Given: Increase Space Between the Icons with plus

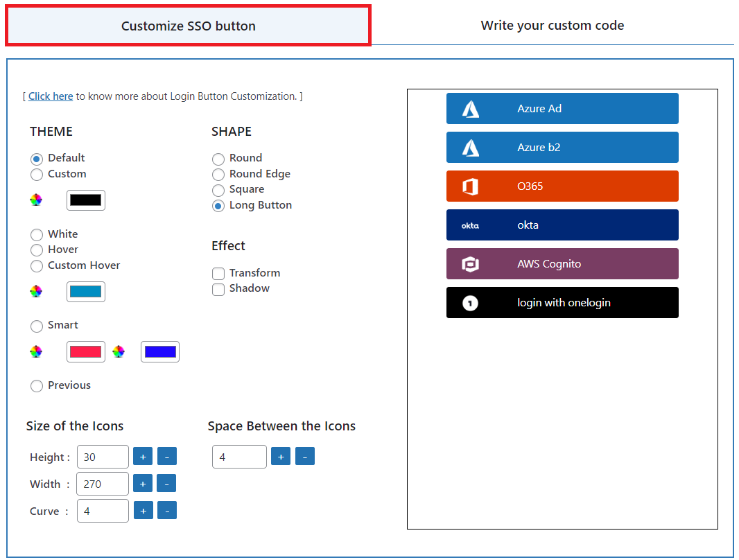Looking at the screenshot, I should 281,456.
